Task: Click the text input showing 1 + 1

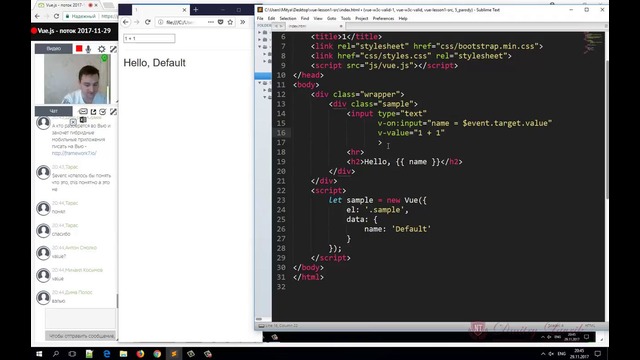Action: coord(149,38)
